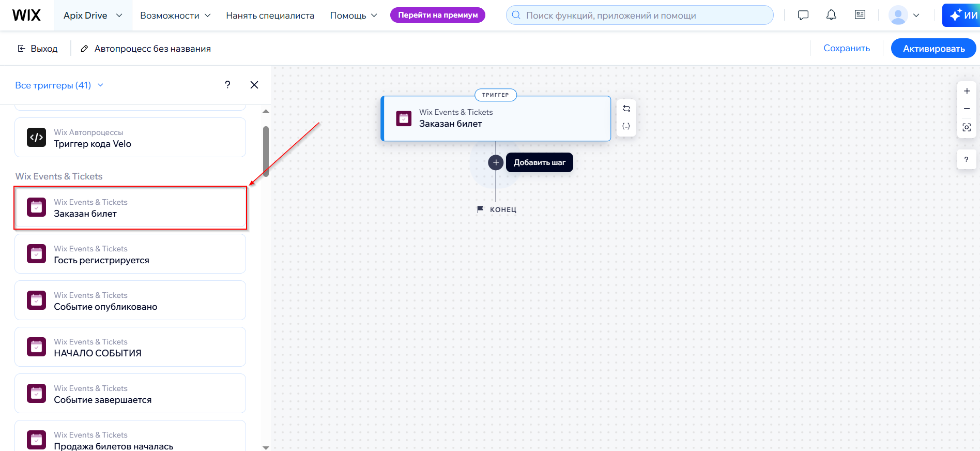The image size is (980, 451).
Task: Click the Velo code icon
Action: [36, 138]
